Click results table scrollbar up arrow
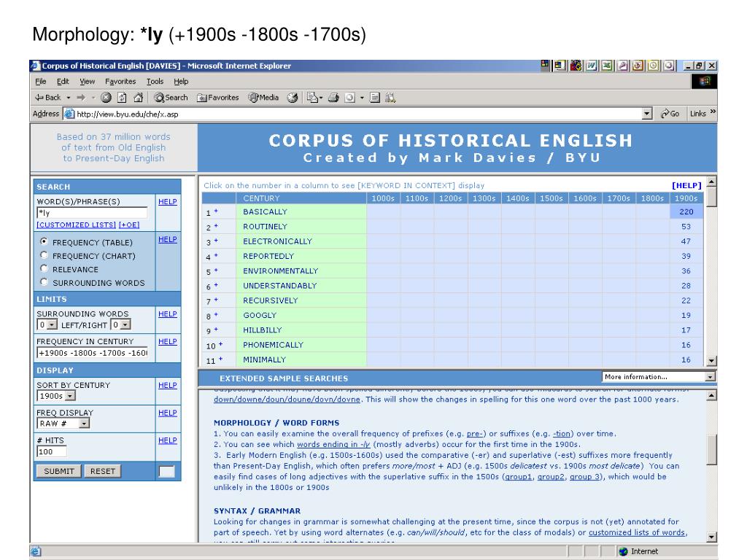This screenshot has height=560, width=747. 711,182
